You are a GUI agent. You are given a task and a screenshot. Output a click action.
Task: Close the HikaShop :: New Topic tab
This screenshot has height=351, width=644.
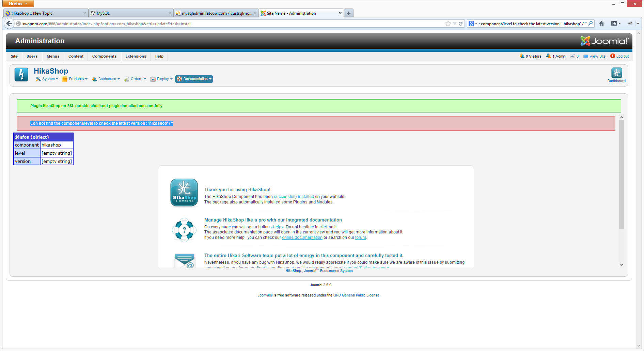tap(85, 13)
